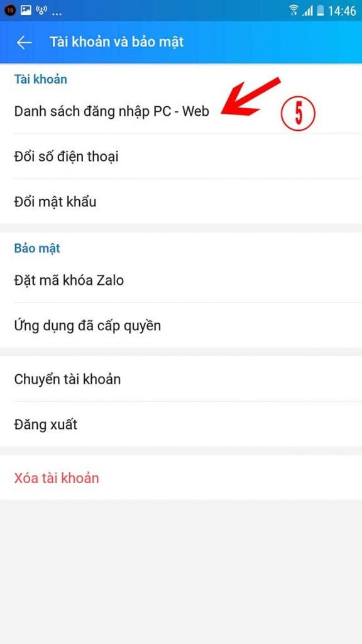Tap the Tài khoản section header
Image resolution: width=362 pixels, height=644 pixels.
40,79
